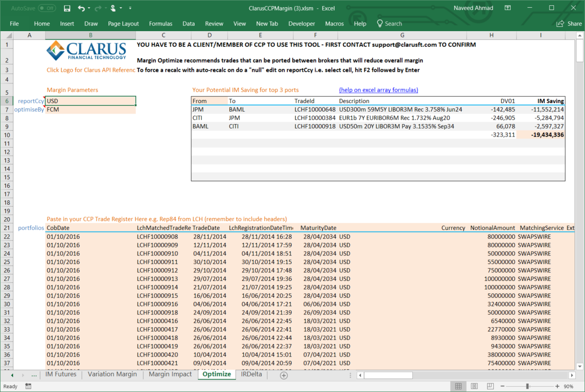Click the Share button
Screen dimensions: 585x392
pos(569,23)
